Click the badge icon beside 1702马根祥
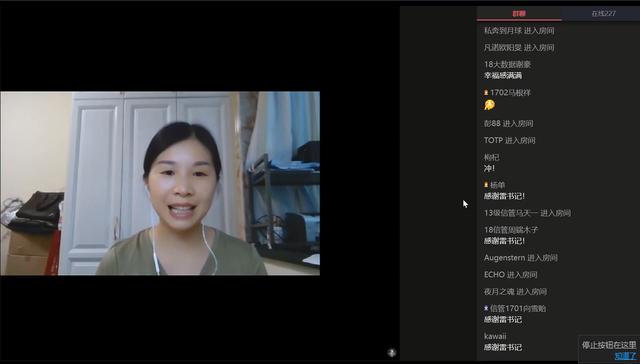This screenshot has height=364, width=640. coord(486,93)
